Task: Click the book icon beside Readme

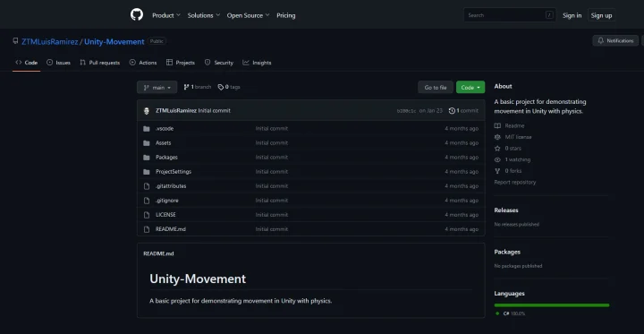Action: pyautogui.click(x=497, y=126)
